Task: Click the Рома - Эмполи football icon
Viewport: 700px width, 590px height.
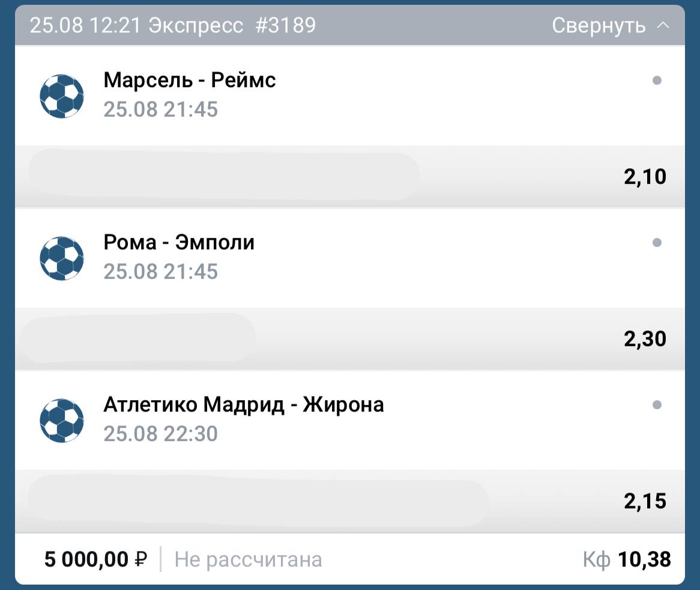Action: (62, 258)
